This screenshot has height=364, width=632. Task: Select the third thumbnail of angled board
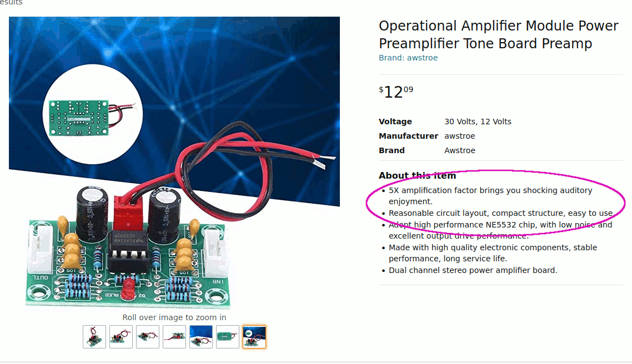(148, 337)
